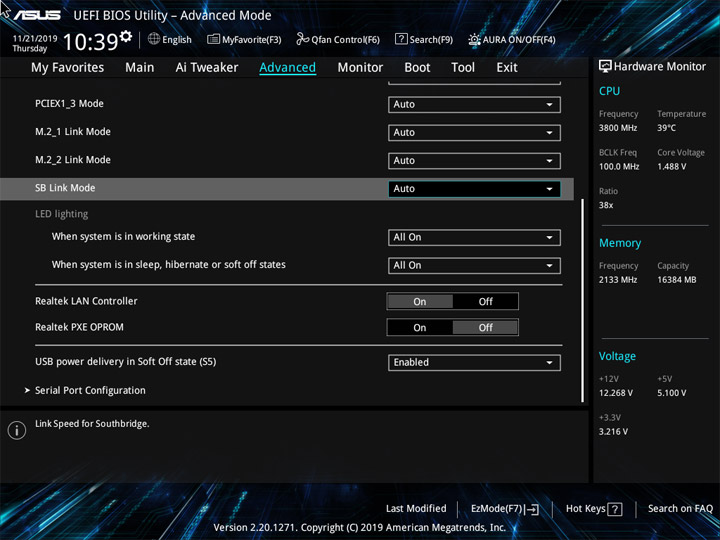Click Last Modified
This screenshot has height=540, width=720.
pos(416,509)
